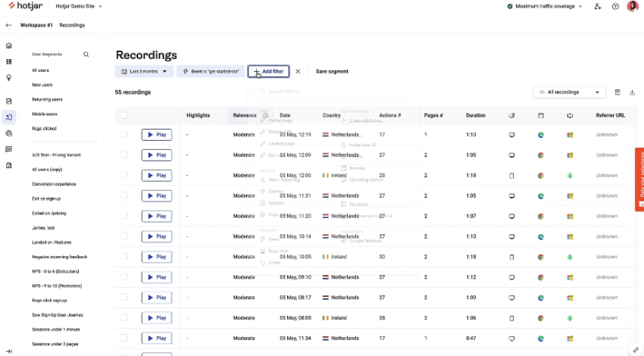Open the Feedback chat icon in sidebar
The height and width of the screenshot is (356, 644).
coord(8,149)
